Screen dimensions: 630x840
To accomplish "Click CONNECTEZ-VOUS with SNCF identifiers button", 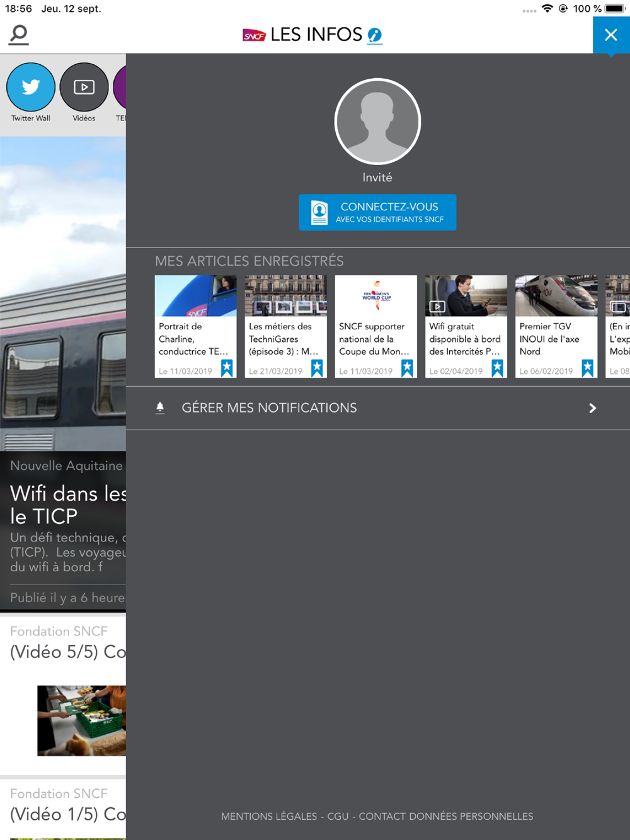I will 377,212.
